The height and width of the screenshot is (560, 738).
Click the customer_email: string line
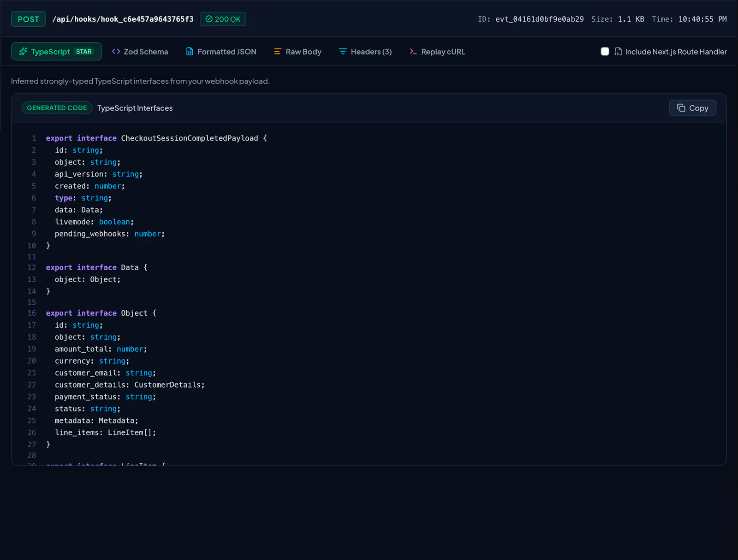[106, 373]
